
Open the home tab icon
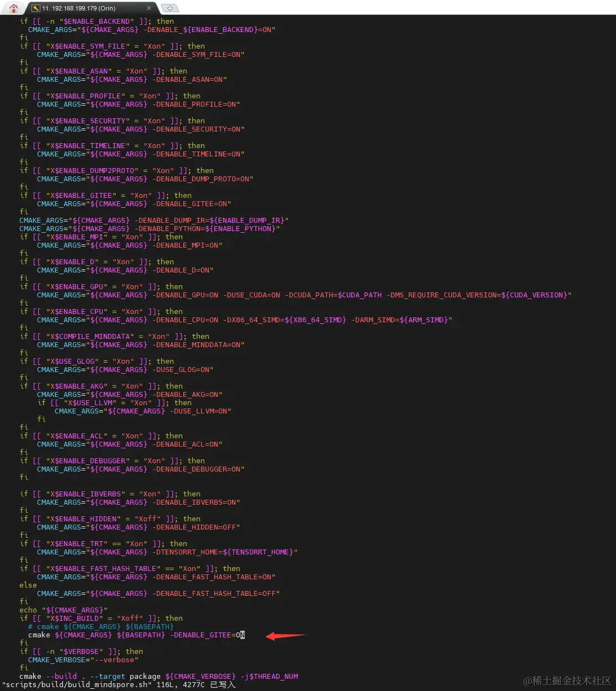[x=13, y=8]
